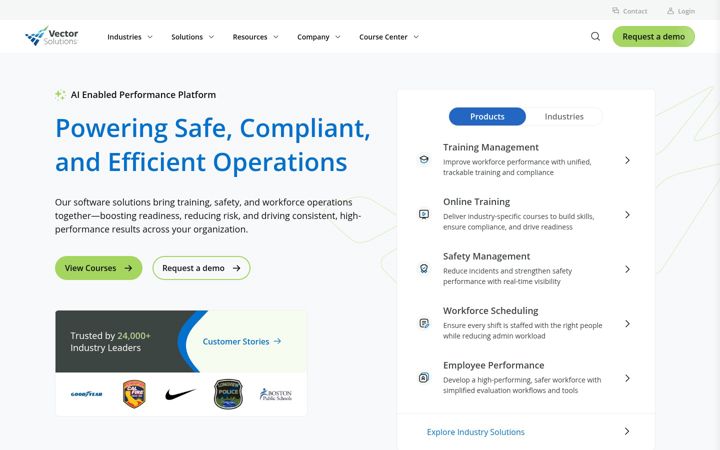This screenshot has height=450, width=720.
Task: Open the Course Center menu label
Action: pyautogui.click(x=383, y=37)
